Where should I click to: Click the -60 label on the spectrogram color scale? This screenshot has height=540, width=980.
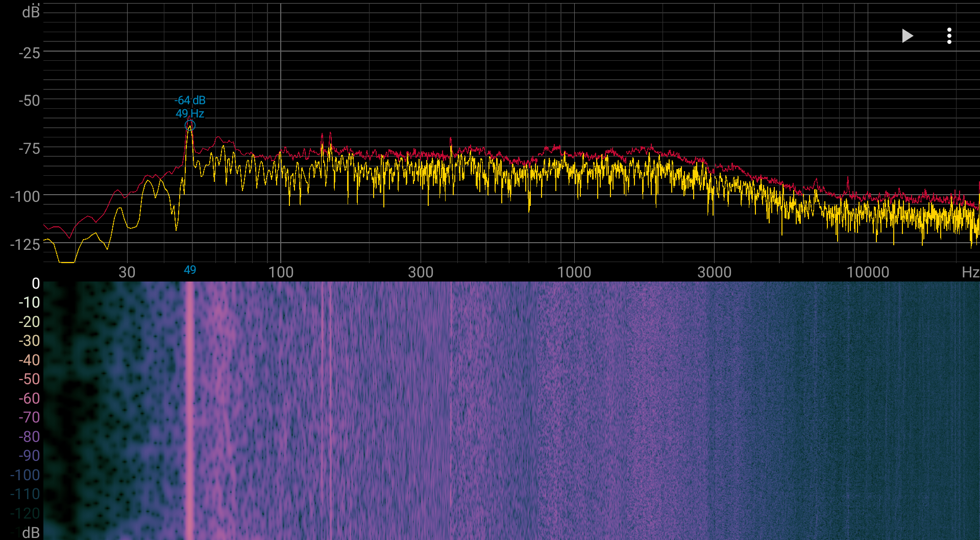(x=29, y=398)
